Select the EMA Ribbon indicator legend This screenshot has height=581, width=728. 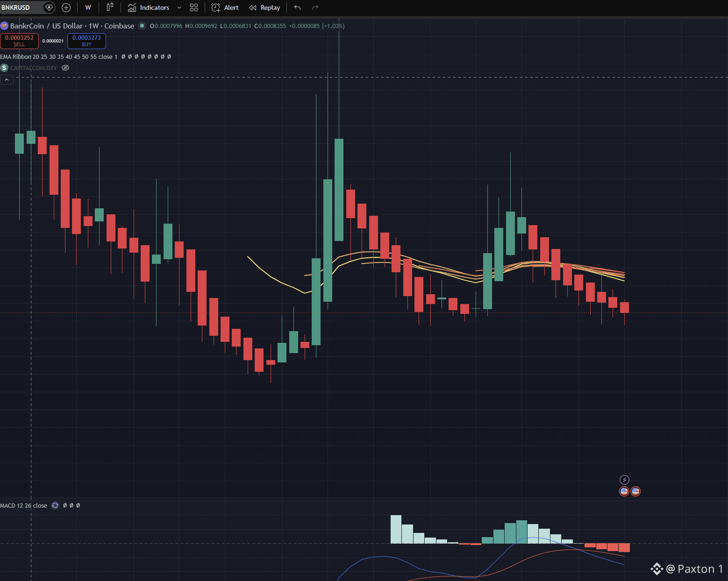tap(59, 57)
